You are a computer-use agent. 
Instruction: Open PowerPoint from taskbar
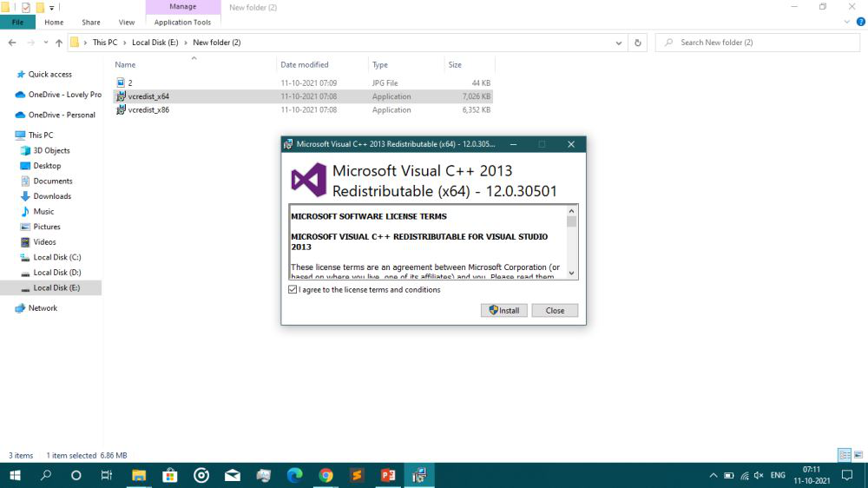[x=388, y=475]
